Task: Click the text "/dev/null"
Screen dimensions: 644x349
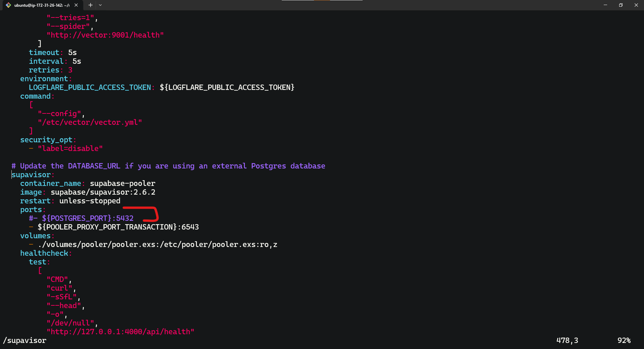Action: point(70,323)
